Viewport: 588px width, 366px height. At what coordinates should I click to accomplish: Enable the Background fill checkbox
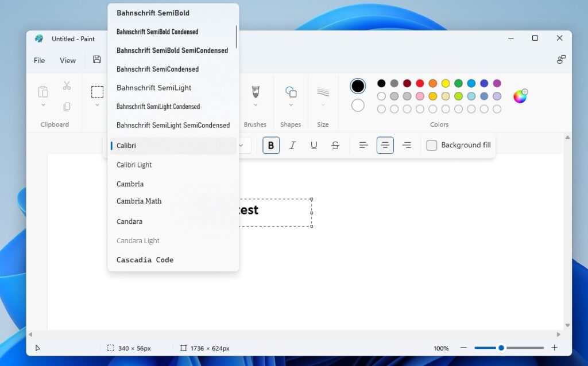[432, 146]
